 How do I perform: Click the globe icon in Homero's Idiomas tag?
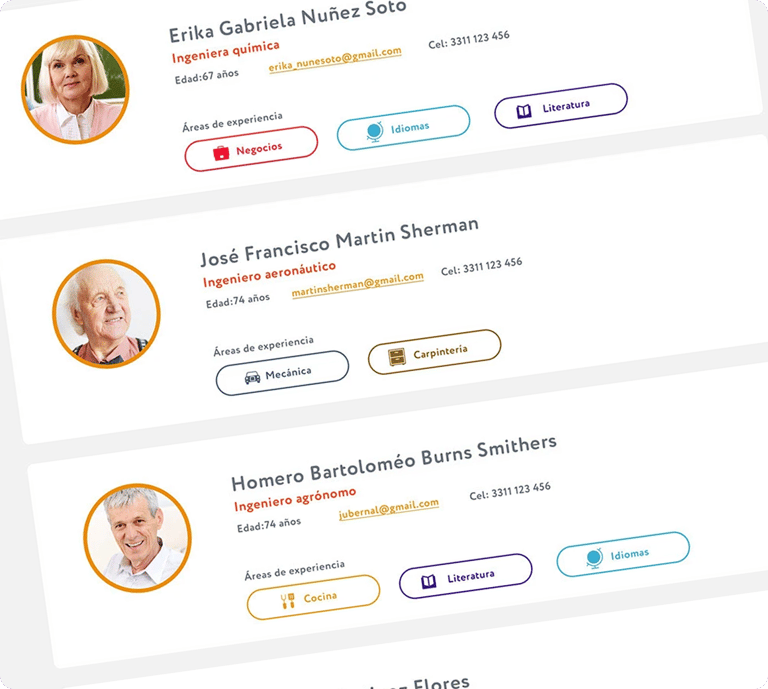[593, 558]
